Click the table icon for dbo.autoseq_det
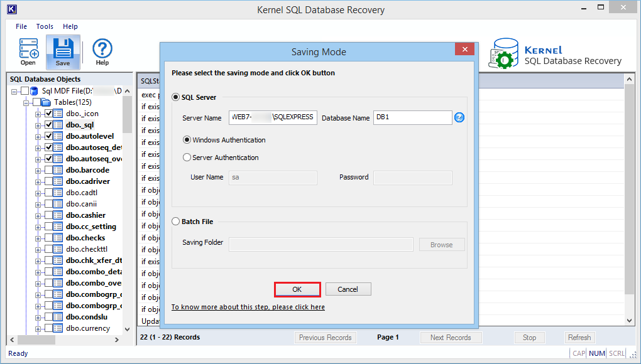 pos(58,147)
